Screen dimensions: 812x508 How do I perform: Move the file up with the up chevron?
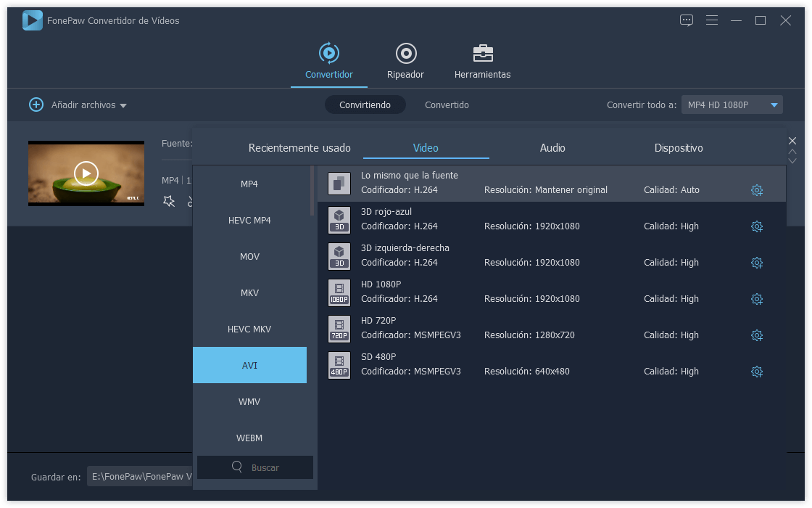[x=792, y=152]
